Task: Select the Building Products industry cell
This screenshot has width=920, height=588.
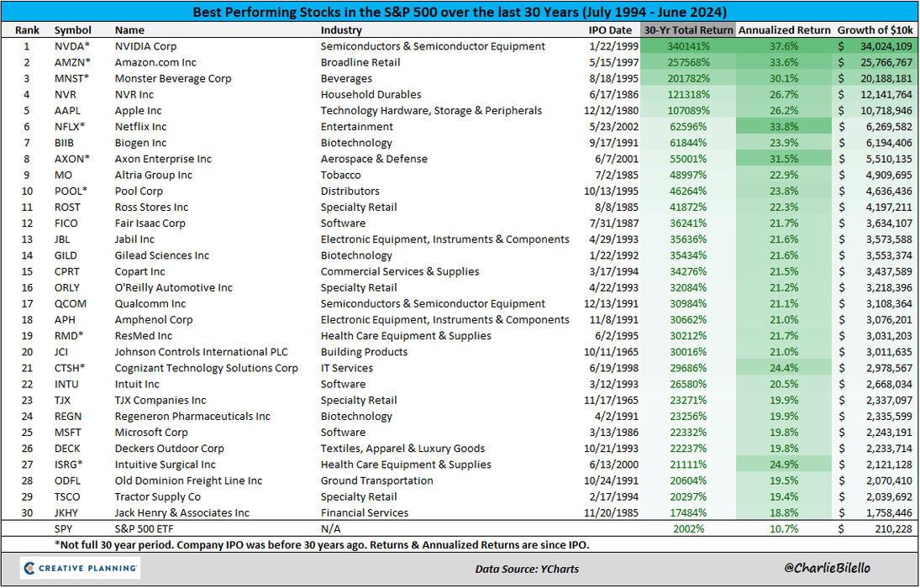Action: pos(364,352)
